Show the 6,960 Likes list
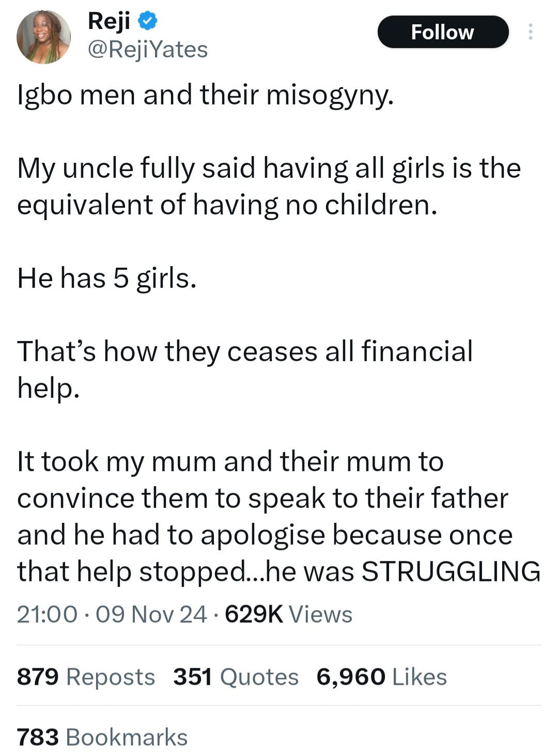Screen dimensions: 558x756 click(x=381, y=677)
